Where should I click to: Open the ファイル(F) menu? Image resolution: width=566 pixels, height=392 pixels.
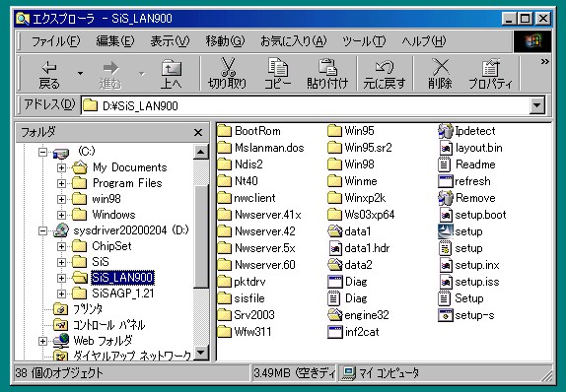(x=55, y=41)
